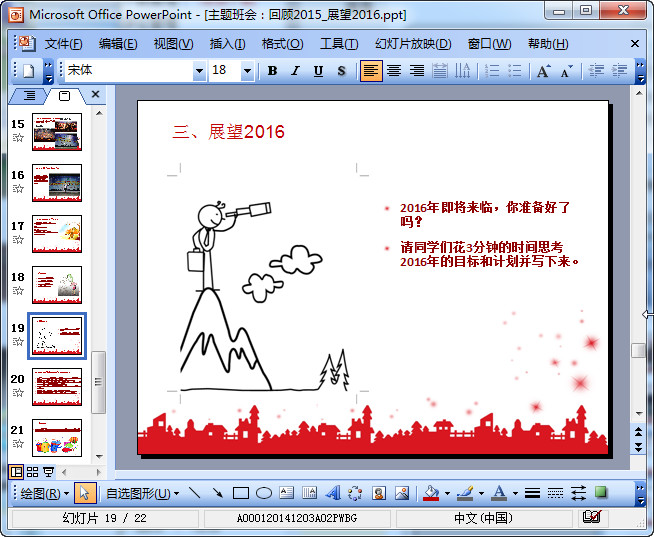Apply the font color A
Viewport: 654px width, 537px height.
click(499, 493)
